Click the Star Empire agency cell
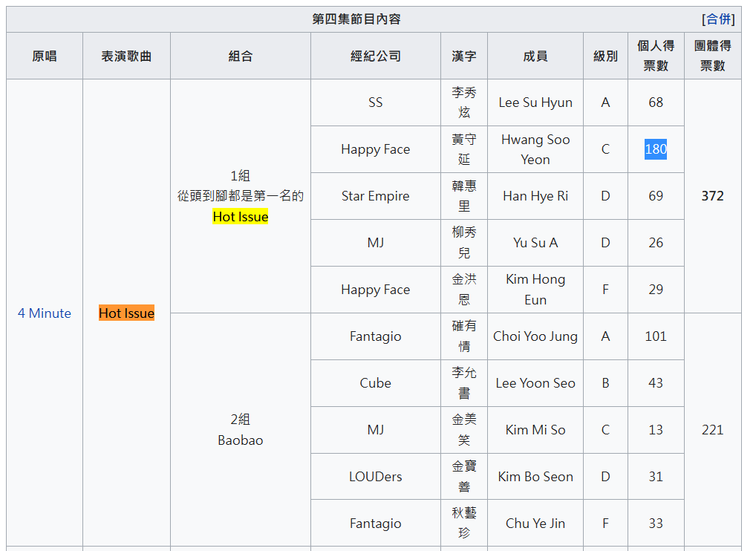Viewport: 756px width, 551px height. [x=376, y=196]
